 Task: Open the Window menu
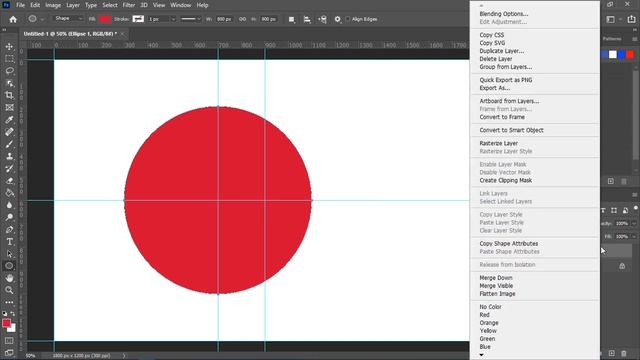(x=180, y=5)
